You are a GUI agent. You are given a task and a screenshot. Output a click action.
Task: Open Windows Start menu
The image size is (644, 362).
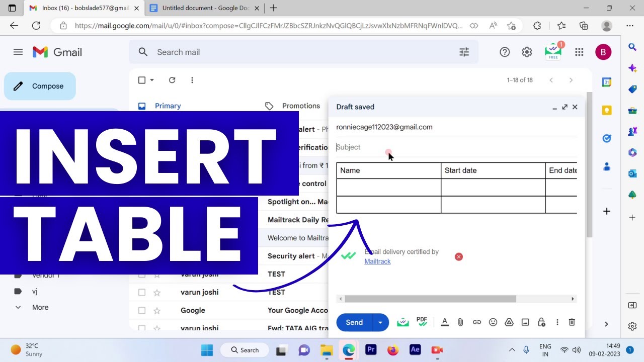[x=207, y=349]
